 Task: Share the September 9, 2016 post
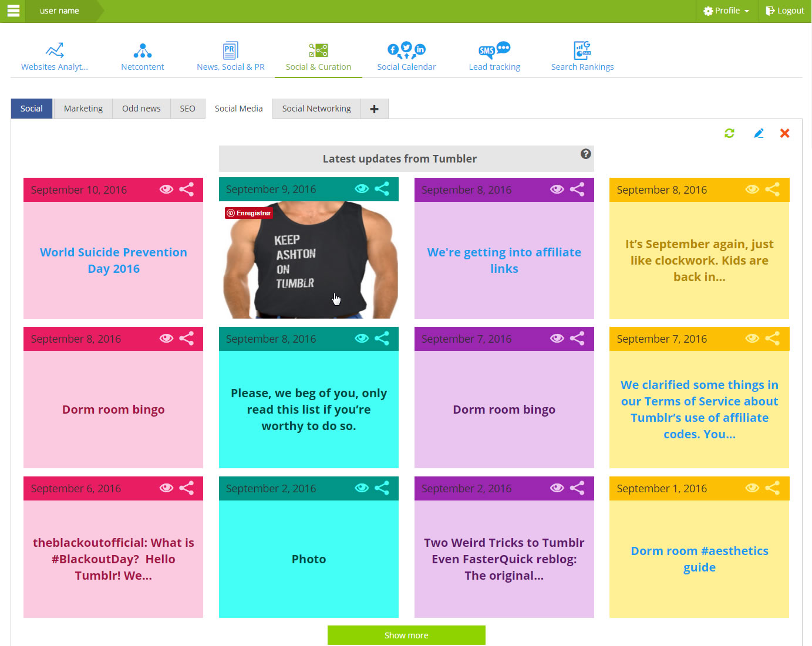click(382, 189)
